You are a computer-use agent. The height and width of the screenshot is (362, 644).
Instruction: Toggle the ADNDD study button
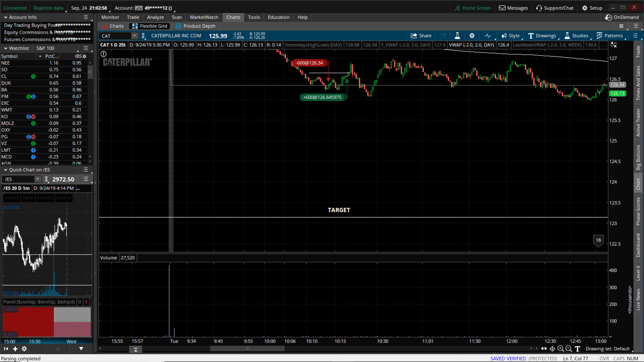tap(45, 198)
